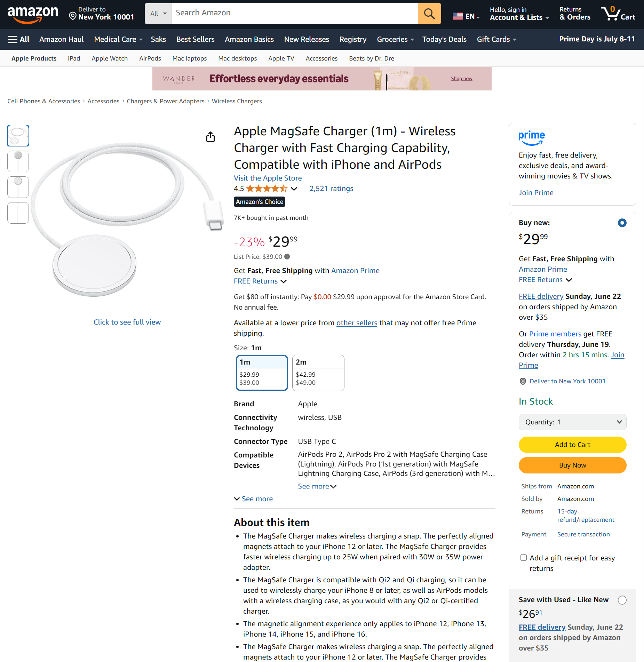Viewport: 644px width, 662px height.
Task: Open the Visit the Apple Store link
Action: point(268,178)
